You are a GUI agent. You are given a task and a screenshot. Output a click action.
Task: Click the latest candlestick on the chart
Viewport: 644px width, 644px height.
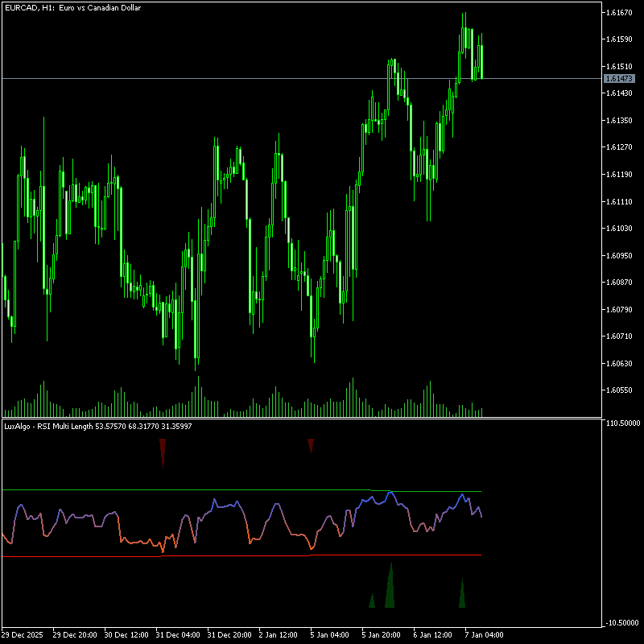pos(481,61)
